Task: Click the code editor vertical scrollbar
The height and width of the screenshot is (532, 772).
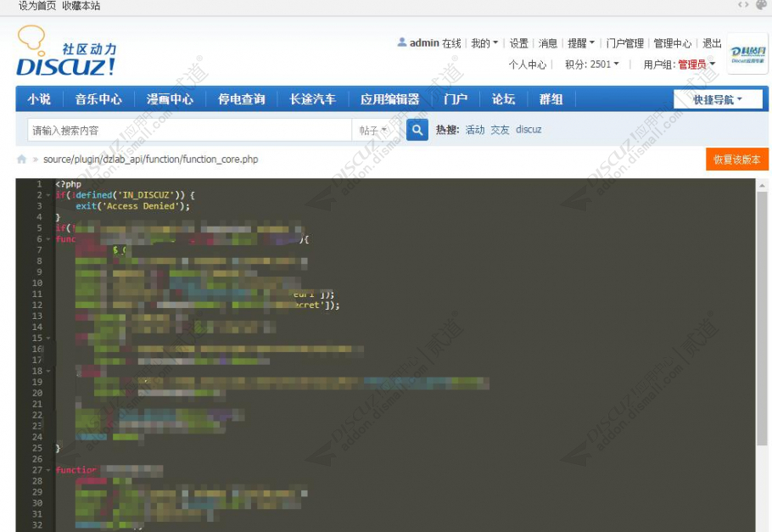Action: click(762, 318)
